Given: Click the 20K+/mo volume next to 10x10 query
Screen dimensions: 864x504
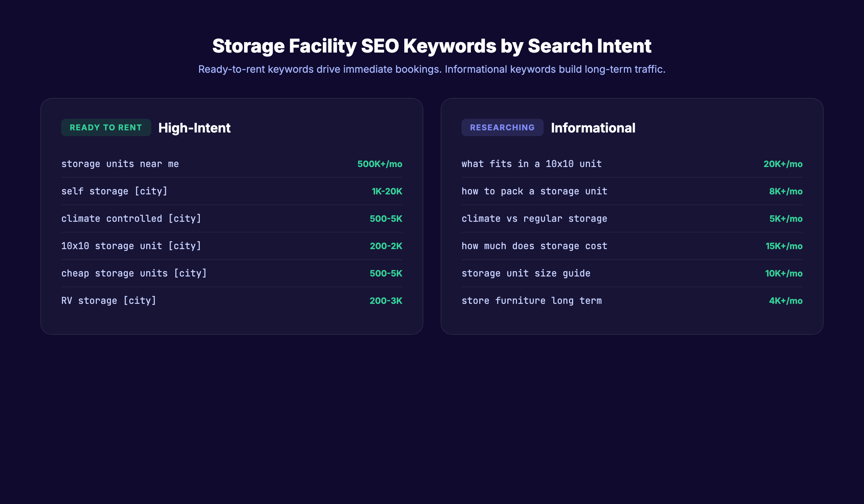Looking at the screenshot, I should pos(783,164).
